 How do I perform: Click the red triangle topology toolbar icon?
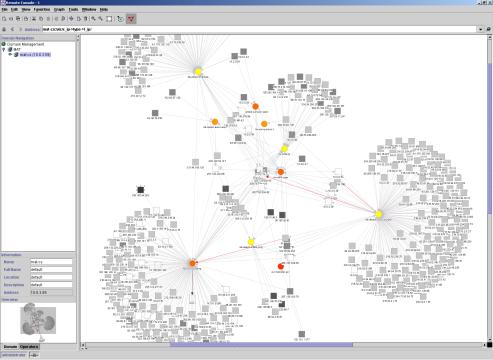(131, 19)
